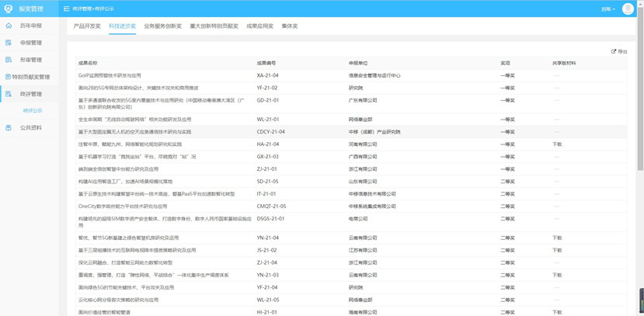This screenshot has width=644, height=316.
Task: Click the cell YF-21-04
Action: pyautogui.click(x=267, y=287)
